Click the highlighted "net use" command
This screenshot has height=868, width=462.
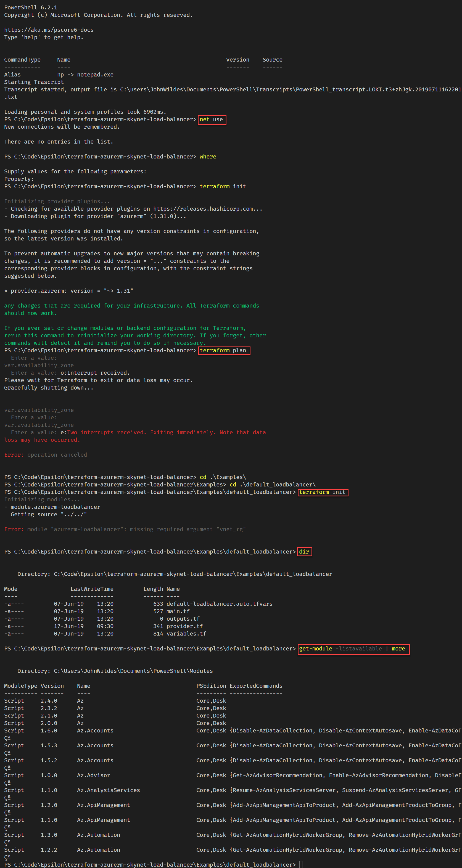(x=211, y=119)
